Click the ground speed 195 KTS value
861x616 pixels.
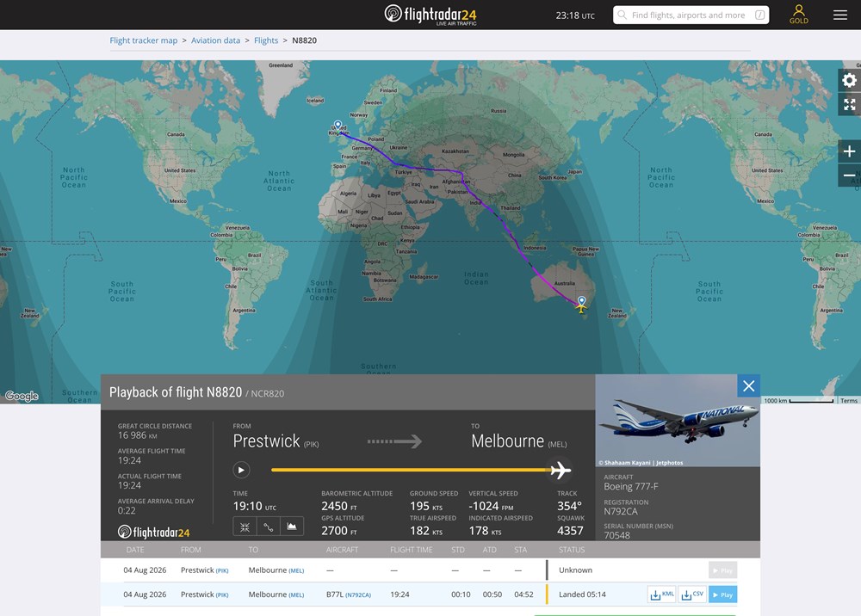[x=426, y=506]
